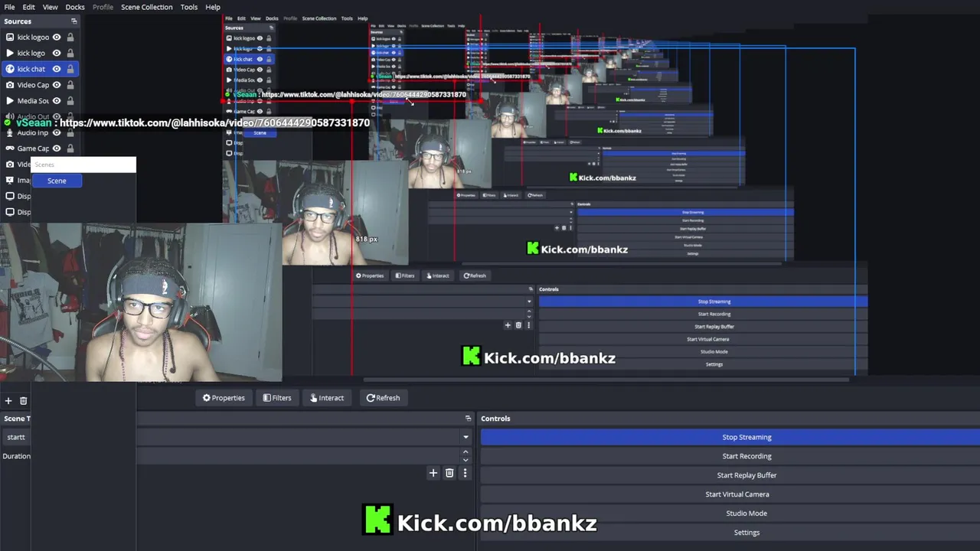Click Stop Streaming button
980x551 pixels.
(x=730, y=437)
